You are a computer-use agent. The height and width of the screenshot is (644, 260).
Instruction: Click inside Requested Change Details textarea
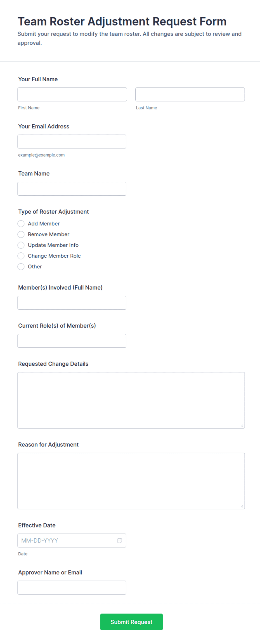pos(131,400)
